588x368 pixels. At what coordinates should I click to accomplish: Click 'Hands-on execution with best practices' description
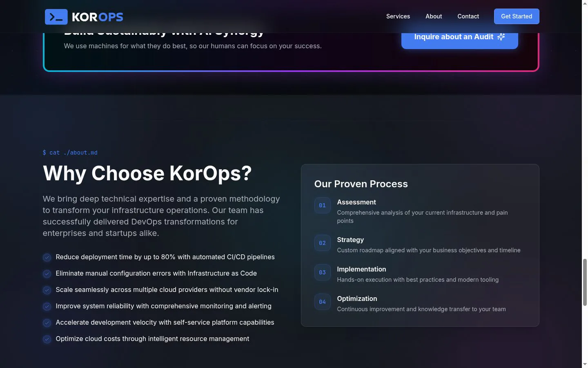pyautogui.click(x=418, y=280)
